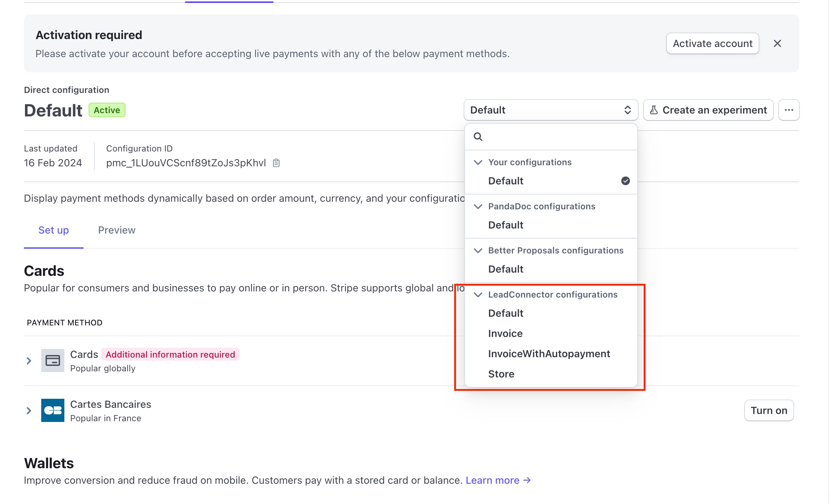Dismiss the Activation required banner
Viewport: 831px width, 504px height.
777,43
